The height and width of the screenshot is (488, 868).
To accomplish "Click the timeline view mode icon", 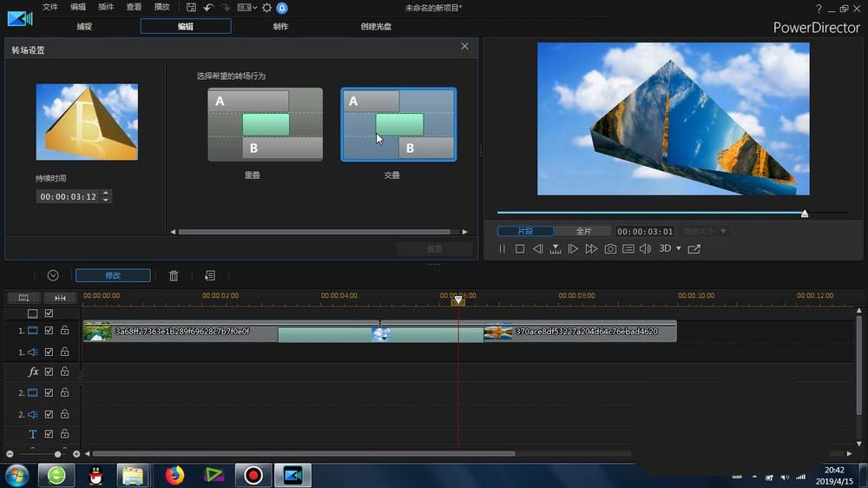I will [x=23, y=298].
